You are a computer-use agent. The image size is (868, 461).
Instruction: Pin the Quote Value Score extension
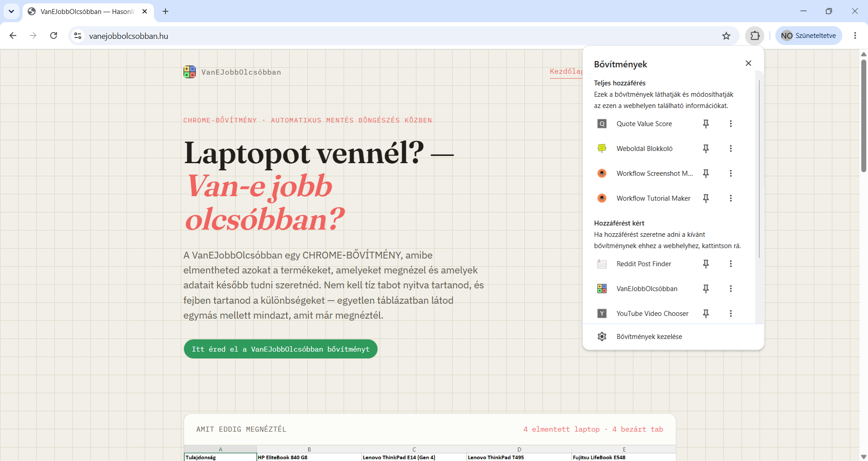[706, 124]
